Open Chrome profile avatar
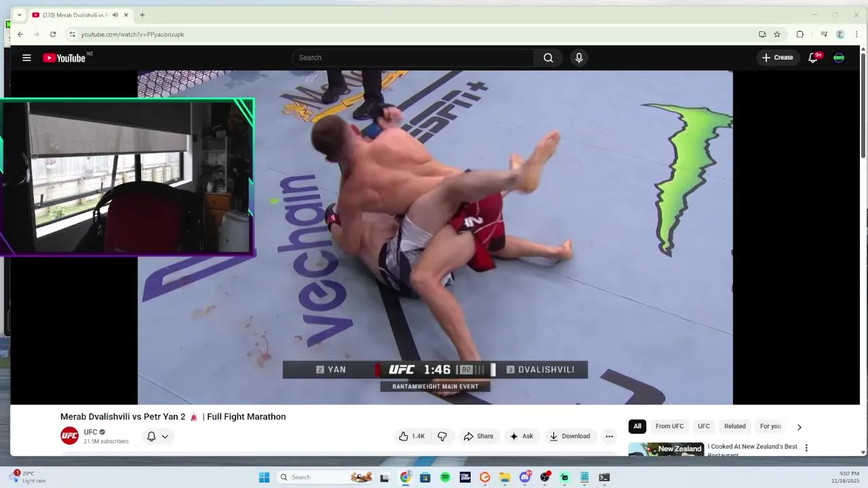The height and width of the screenshot is (488, 868). click(x=840, y=34)
